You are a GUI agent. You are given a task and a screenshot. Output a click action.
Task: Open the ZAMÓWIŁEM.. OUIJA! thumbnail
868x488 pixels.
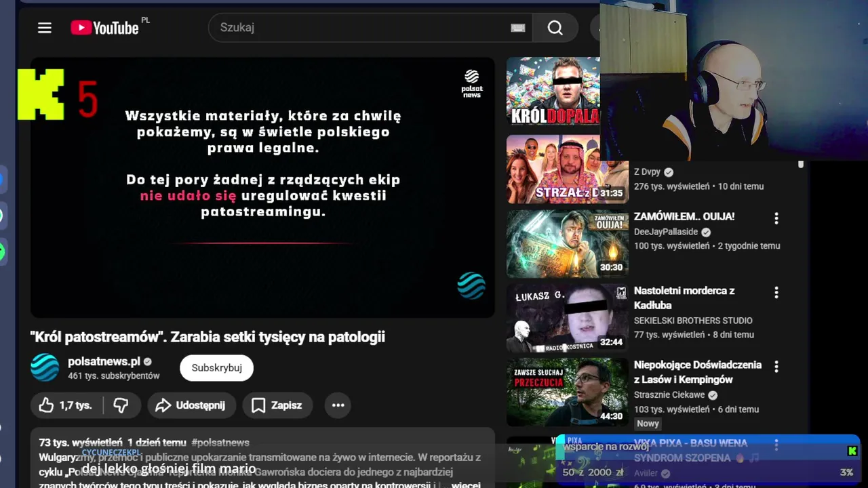coord(567,243)
